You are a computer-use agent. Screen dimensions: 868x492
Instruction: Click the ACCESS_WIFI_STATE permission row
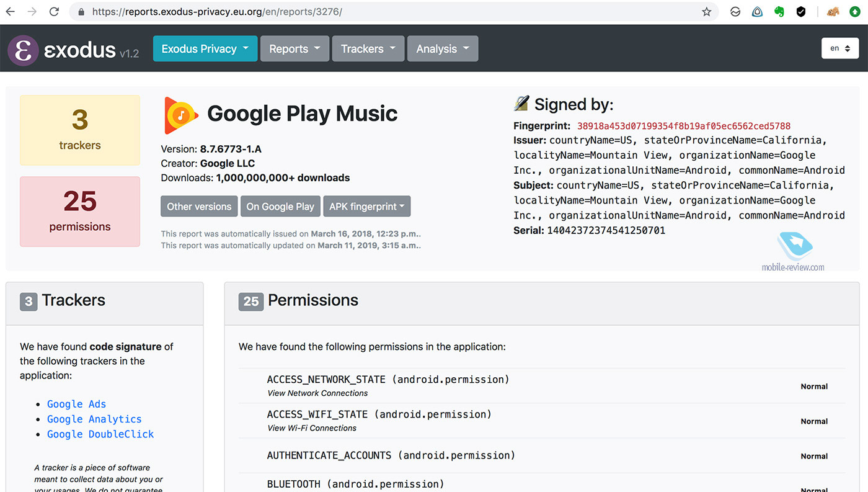[x=542, y=421]
